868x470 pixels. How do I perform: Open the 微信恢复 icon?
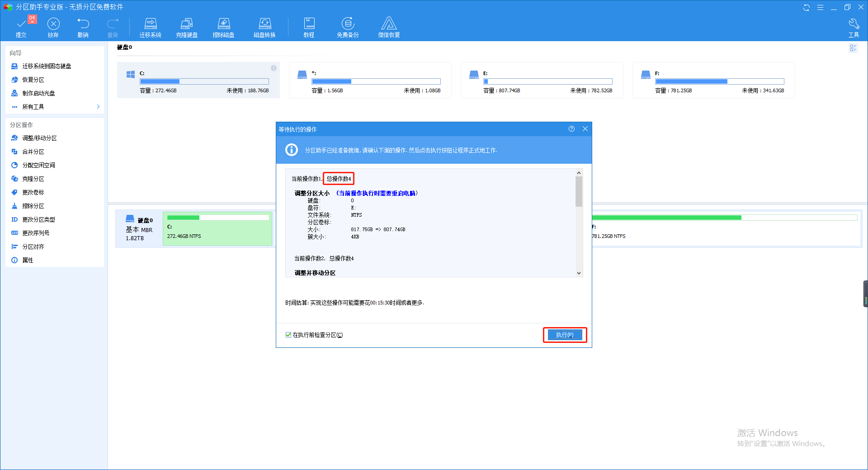[x=389, y=27]
